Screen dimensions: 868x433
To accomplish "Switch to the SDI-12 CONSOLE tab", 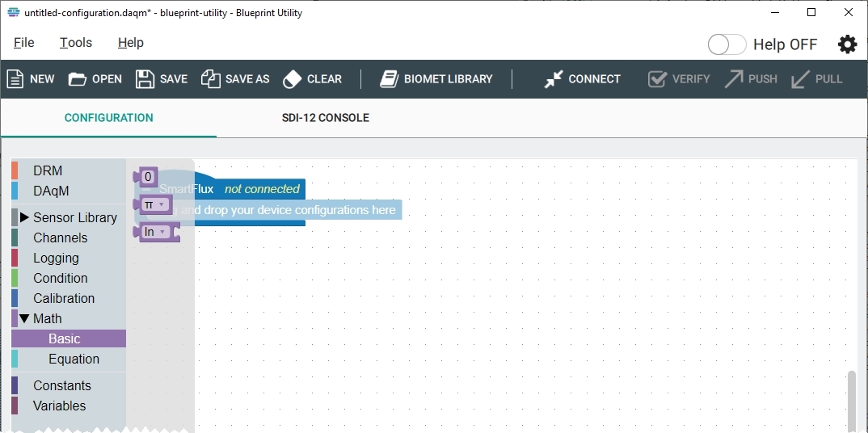I will [x=325, y=118].
